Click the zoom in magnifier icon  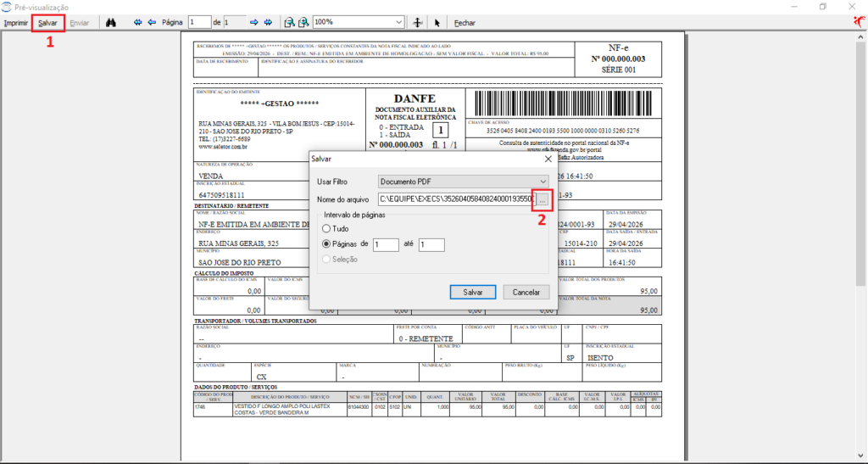point(303,23)
